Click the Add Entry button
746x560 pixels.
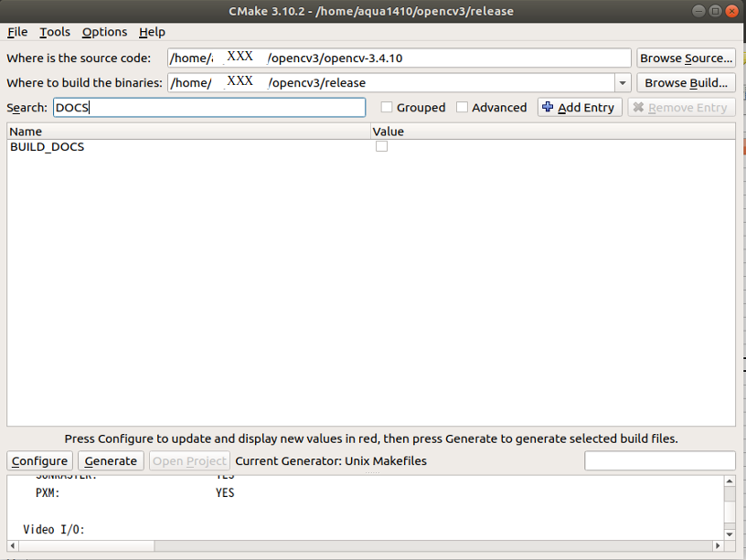pos(580,108)
